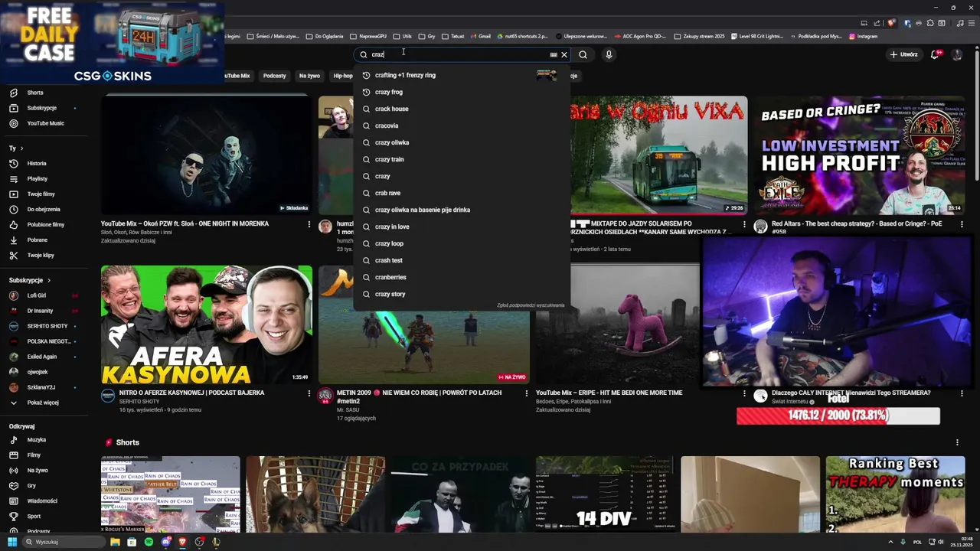Open YouTube notifications bell

tap(935, 54)
